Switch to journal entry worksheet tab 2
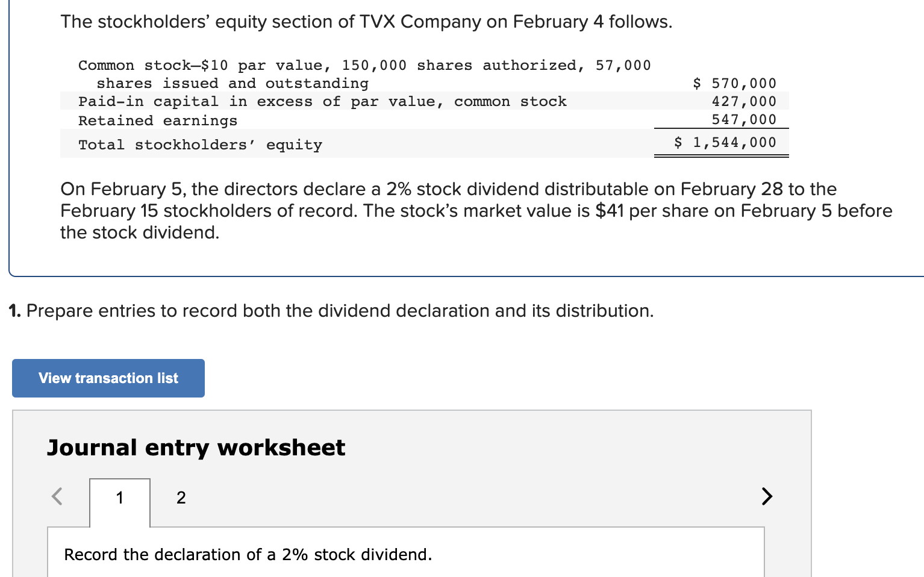This screenshot has width=924, height=577. [x=181, y=497]
